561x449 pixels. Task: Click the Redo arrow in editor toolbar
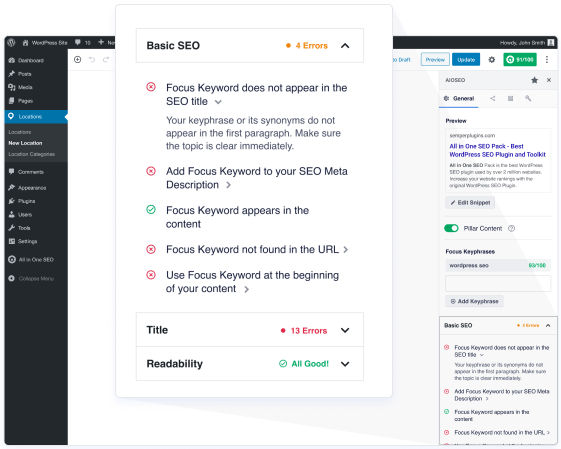[x=106, y=59]
